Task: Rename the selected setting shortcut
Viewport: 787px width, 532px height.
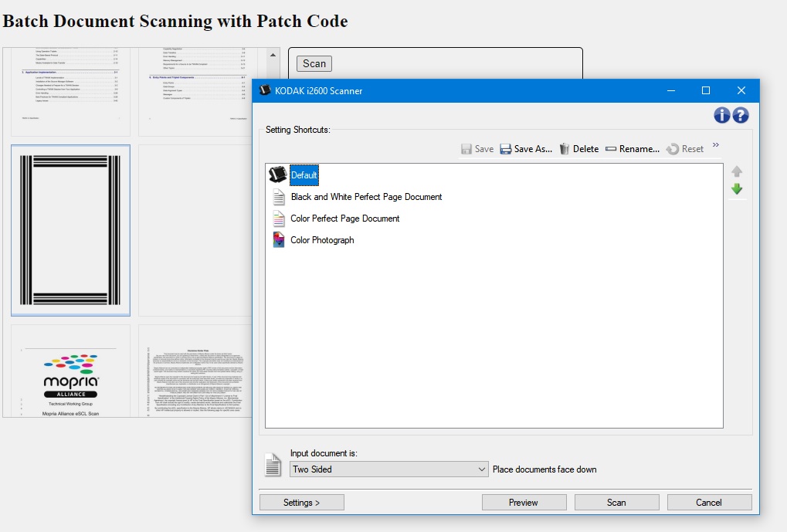Action: point(632,149)
